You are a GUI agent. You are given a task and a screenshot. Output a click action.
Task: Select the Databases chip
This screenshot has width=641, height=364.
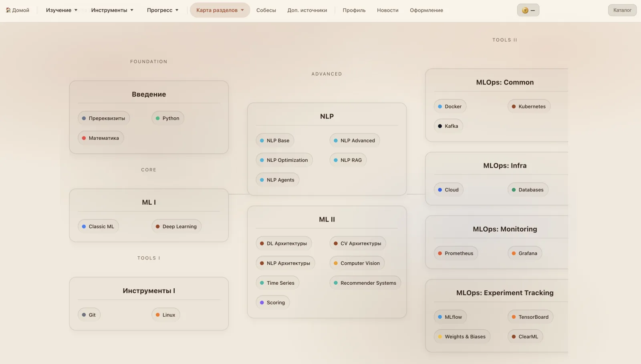pos(528,189)
